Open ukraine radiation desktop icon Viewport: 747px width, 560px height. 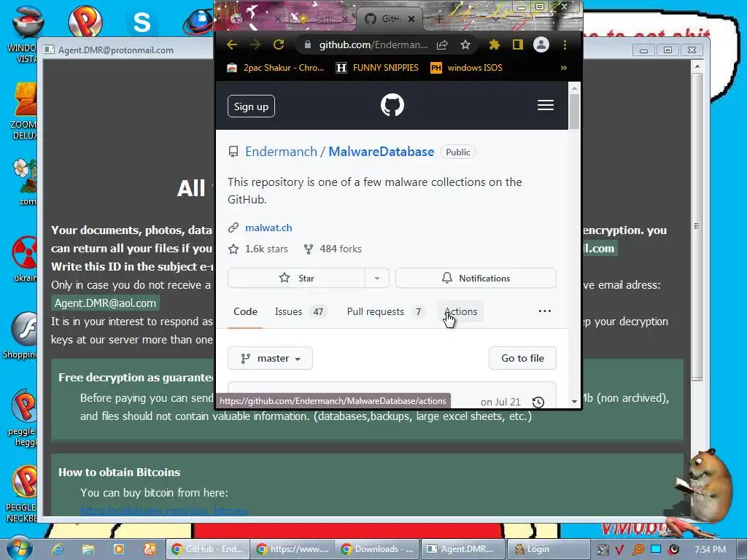[25, 259]
